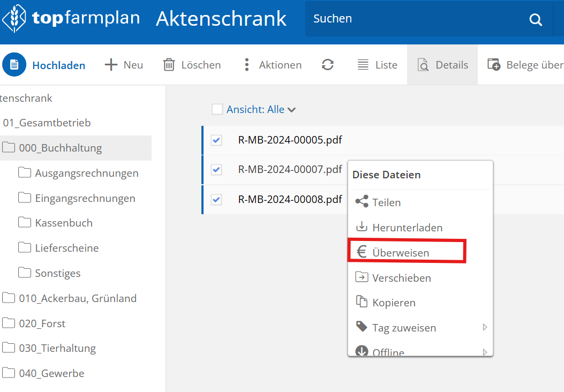Switch to Liste view
This screenshot has height=392, width=564.
coord(377,65)
